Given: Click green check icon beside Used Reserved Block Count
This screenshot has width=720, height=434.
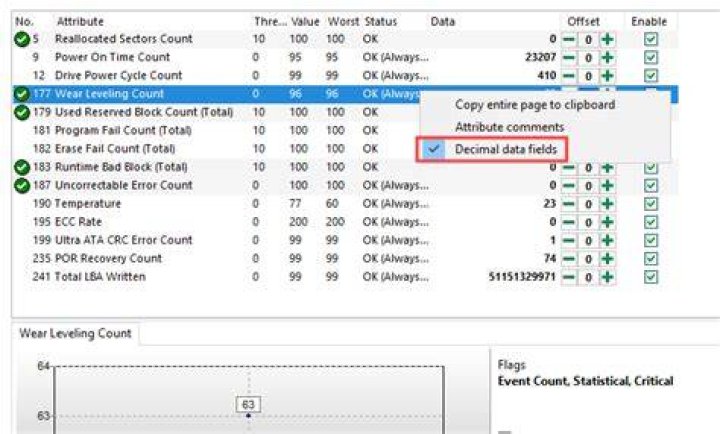Looking at the screenshot, I should (22, 113).
